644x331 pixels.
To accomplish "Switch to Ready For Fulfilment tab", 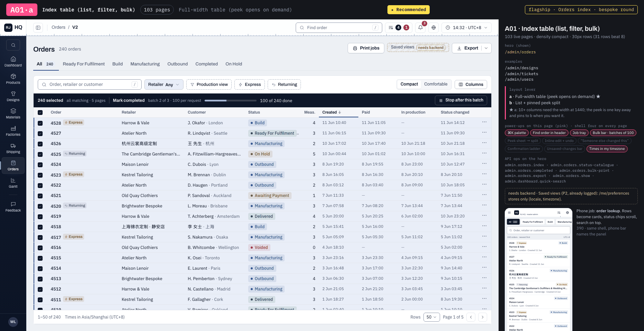I will tap(84, 64).
